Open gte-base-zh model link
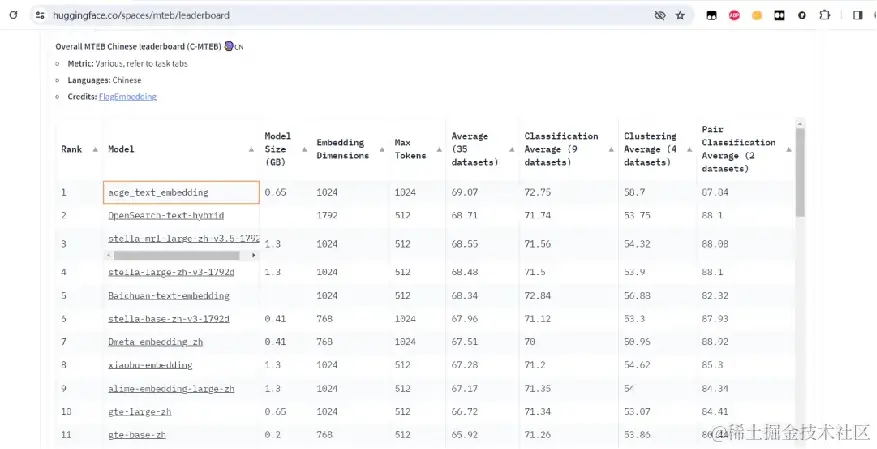 coord(137,435)
